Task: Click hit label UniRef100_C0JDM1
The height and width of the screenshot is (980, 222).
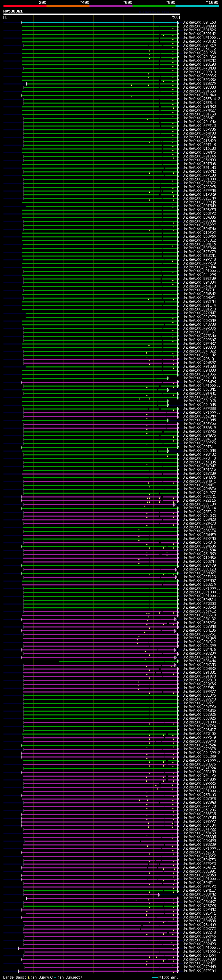Action: pos(199,390)
